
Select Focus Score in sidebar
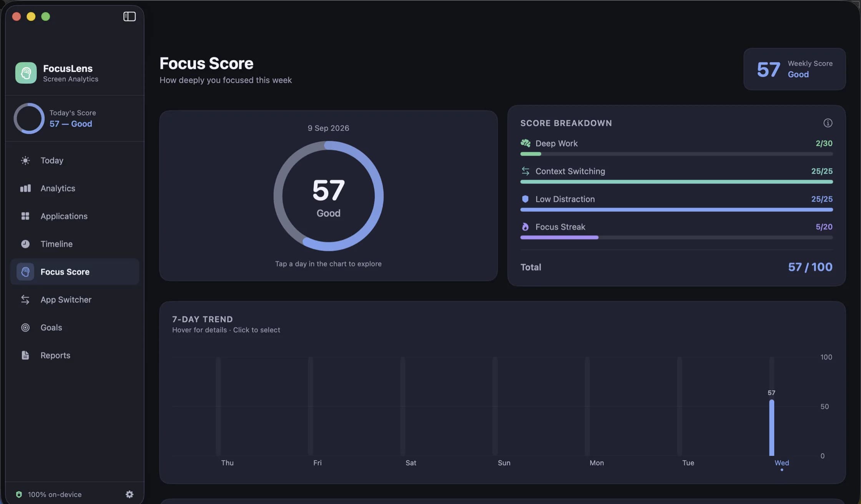[75, 272]
